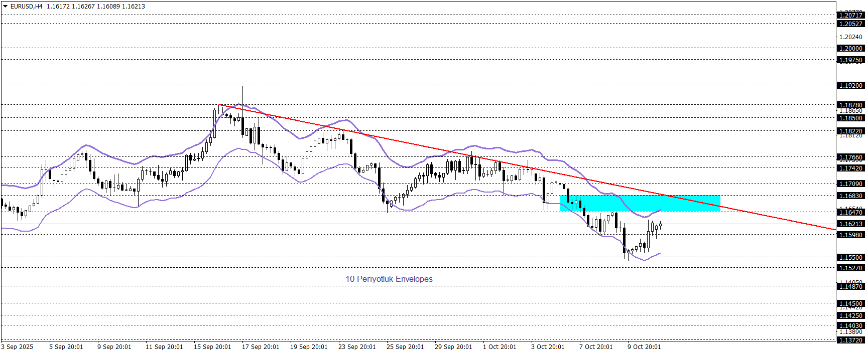
Task: Click the 1.19200 price level label
Action: (x=851, y=86)
